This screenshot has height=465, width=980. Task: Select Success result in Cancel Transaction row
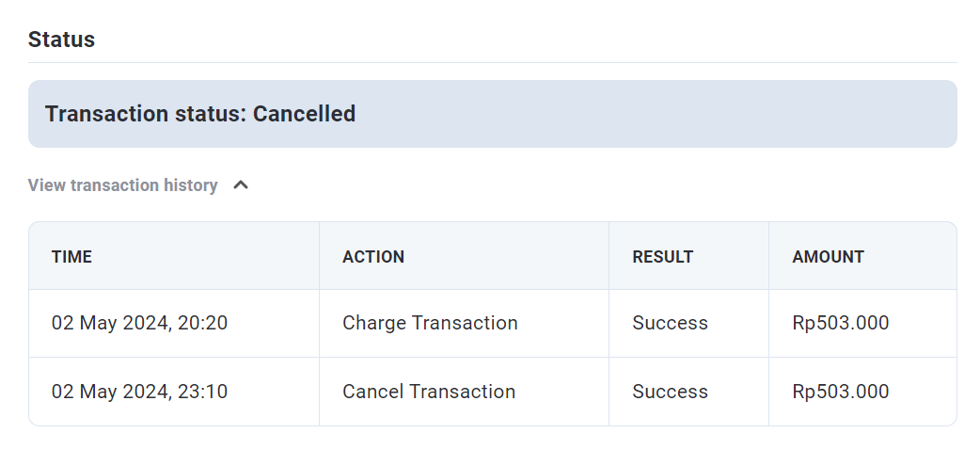670,392
